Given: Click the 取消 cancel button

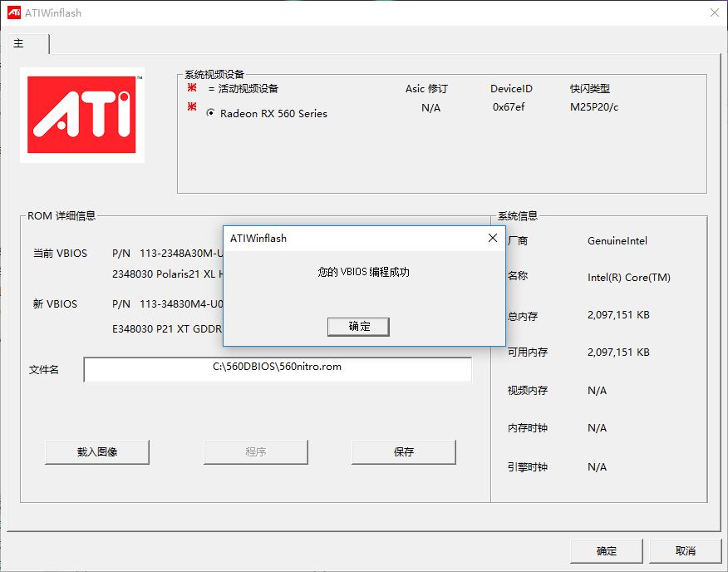Looking at the screenshot, I should [686, 550].
